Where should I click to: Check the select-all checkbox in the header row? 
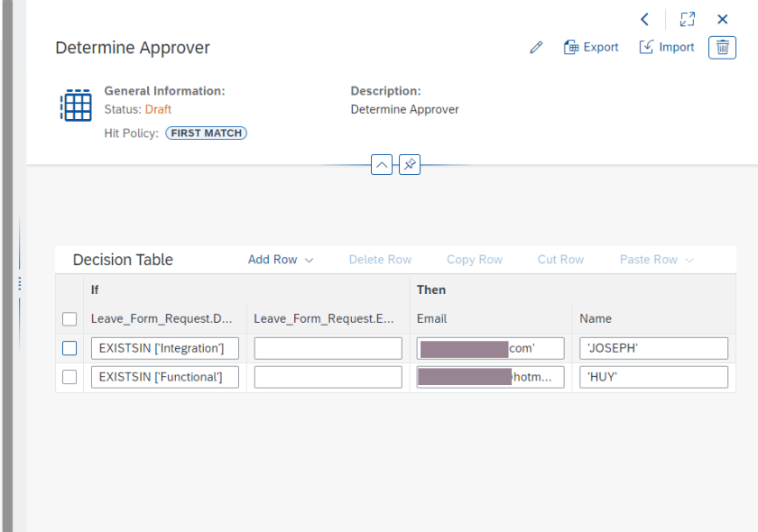[69, 318]
